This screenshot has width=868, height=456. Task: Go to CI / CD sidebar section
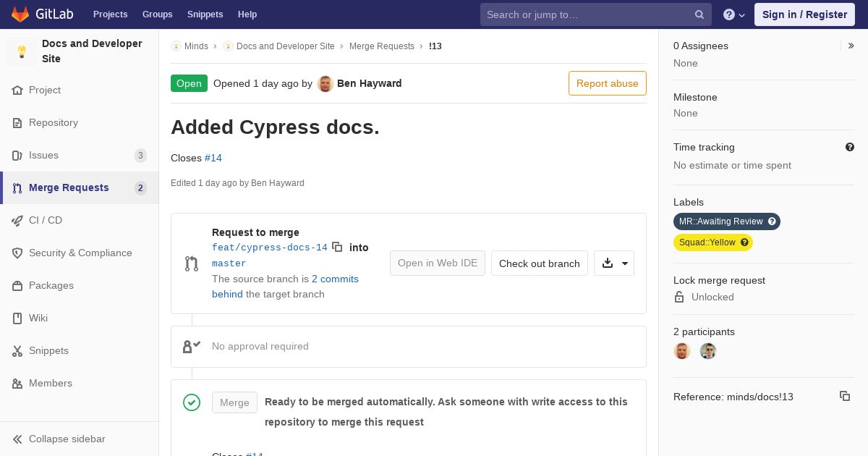[x=46, y=220]
